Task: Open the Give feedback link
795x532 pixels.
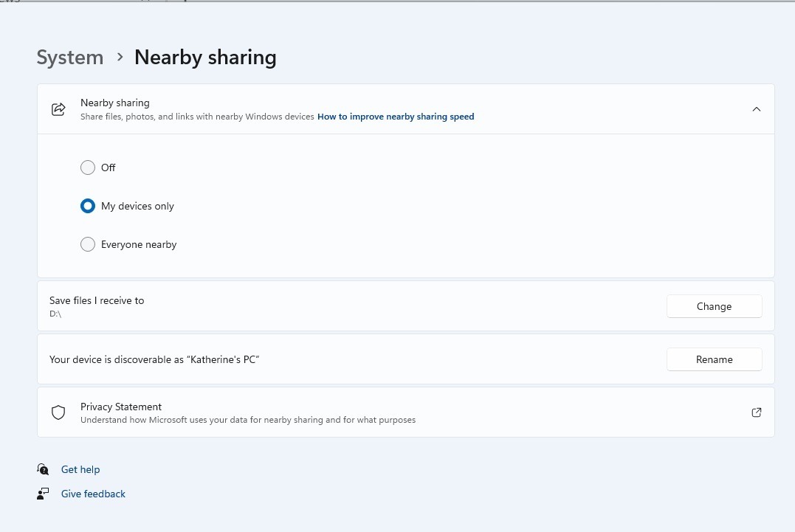Action: (x=93, y=494)
